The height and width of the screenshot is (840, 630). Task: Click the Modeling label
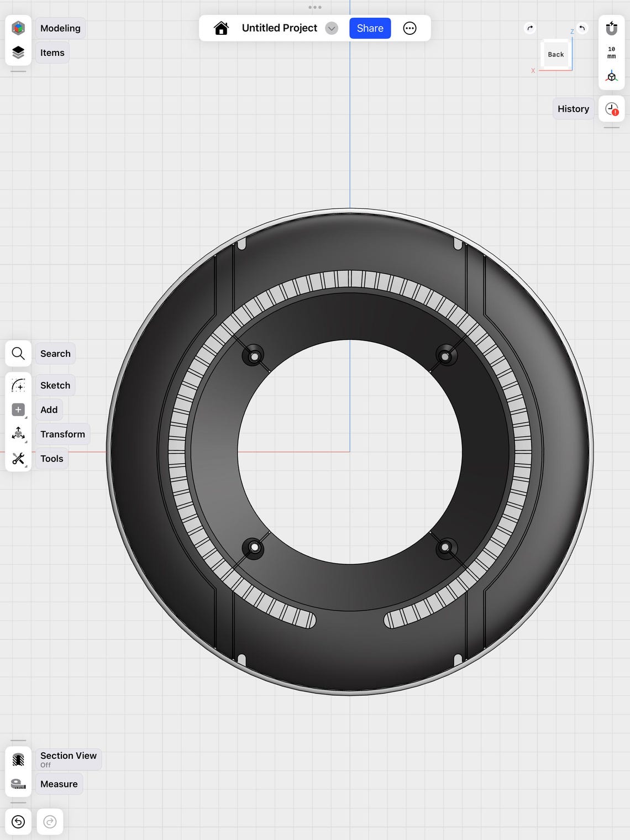coord(60,28)
